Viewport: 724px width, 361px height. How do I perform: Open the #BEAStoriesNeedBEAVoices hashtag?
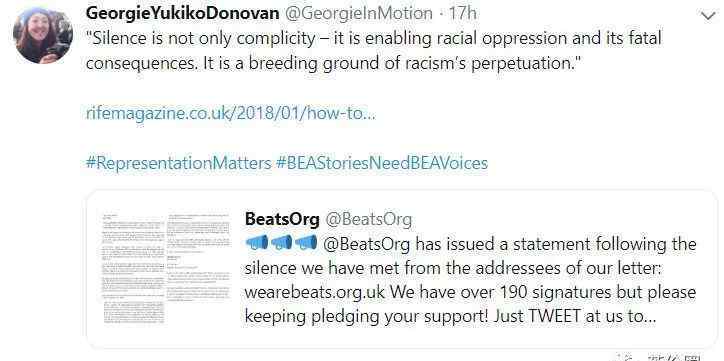coord(382,163)
